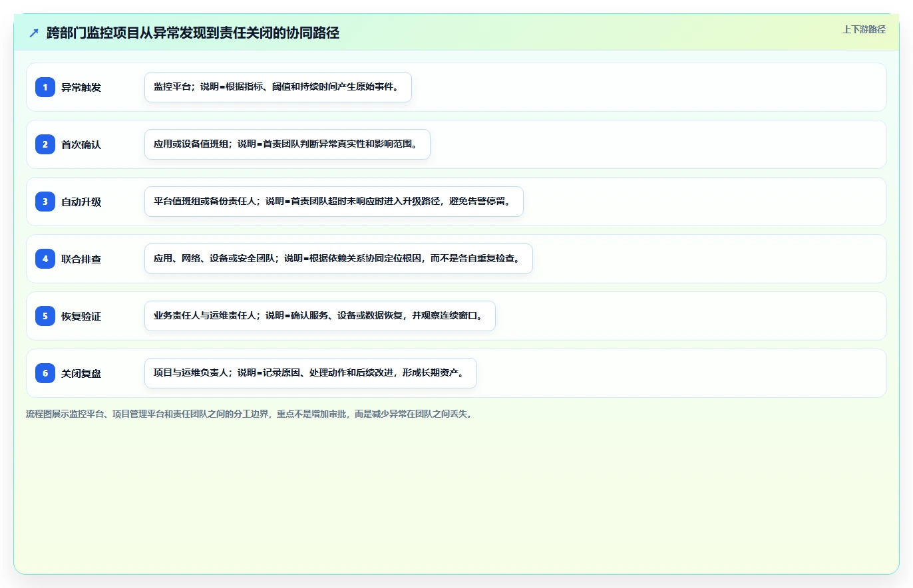This screenshot has height=588, width=913.
Task: Select the 联合排查 step label
Action: point(81,259)
